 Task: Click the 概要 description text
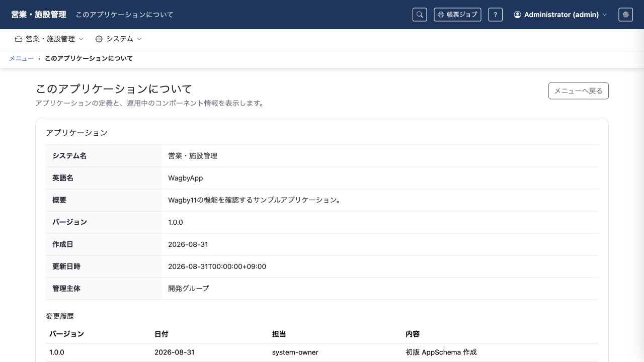click(255, 200)
